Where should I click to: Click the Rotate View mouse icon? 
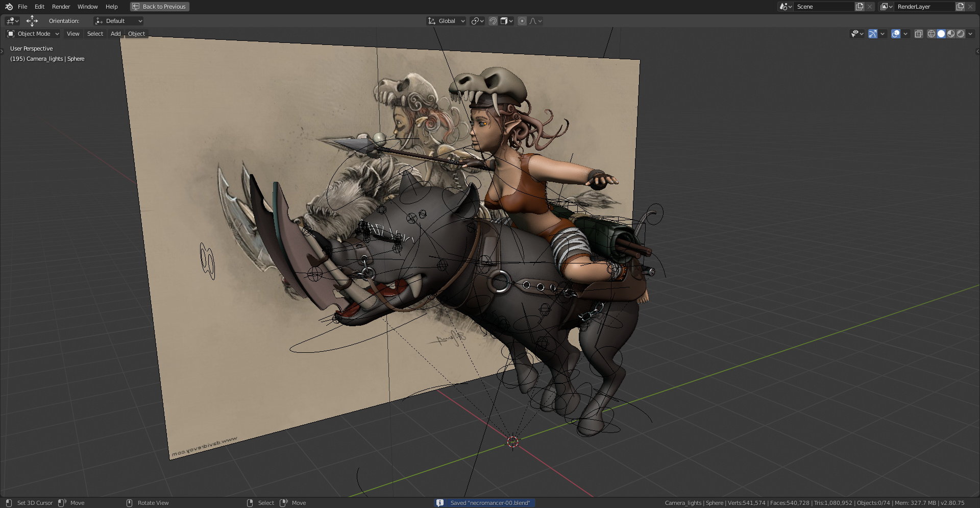coord(129,503)
